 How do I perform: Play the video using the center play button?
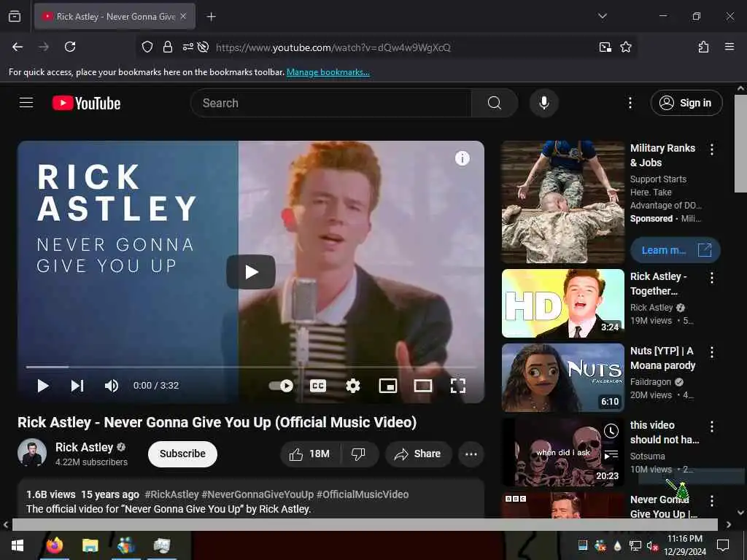[x=251, y=272]
